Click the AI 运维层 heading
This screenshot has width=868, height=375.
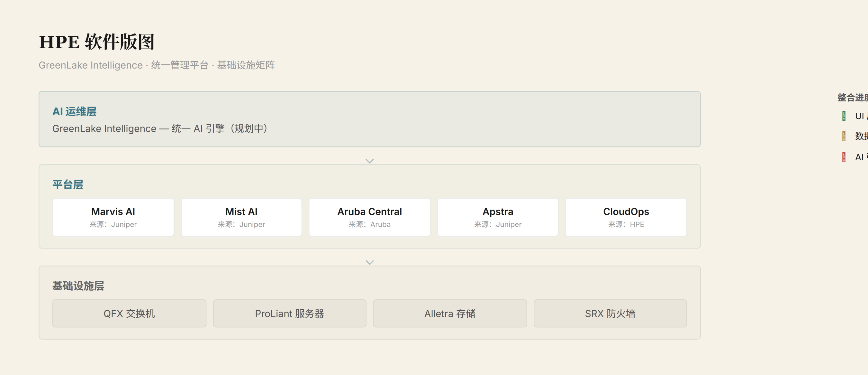(75, 112)
